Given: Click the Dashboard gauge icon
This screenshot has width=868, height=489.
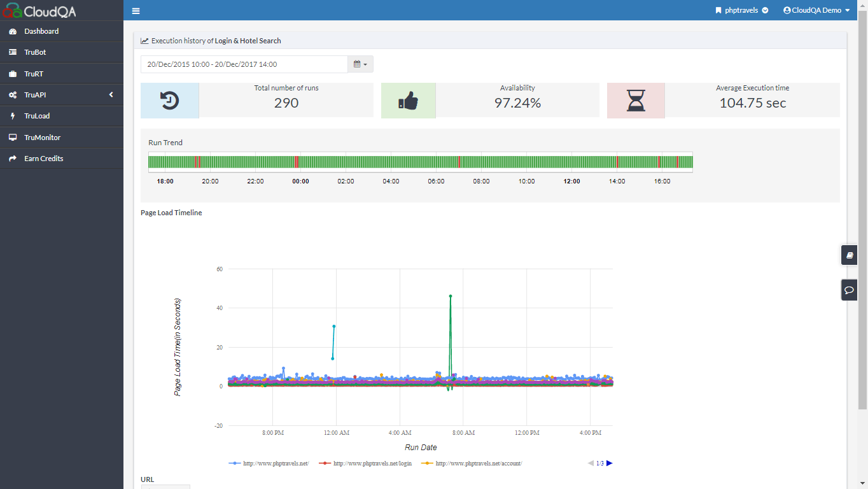Looking at the screenshot, I should coord(13,31).
